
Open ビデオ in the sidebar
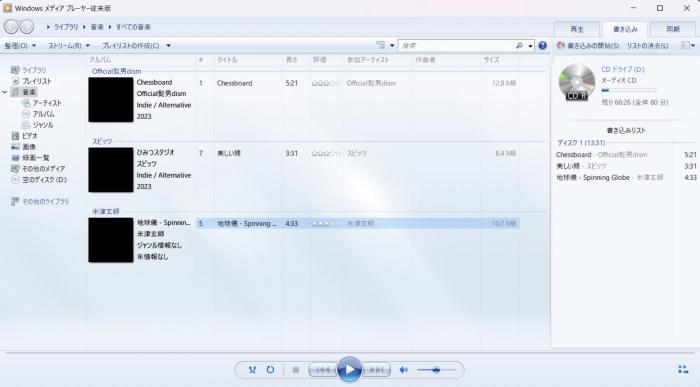point(25,136)
